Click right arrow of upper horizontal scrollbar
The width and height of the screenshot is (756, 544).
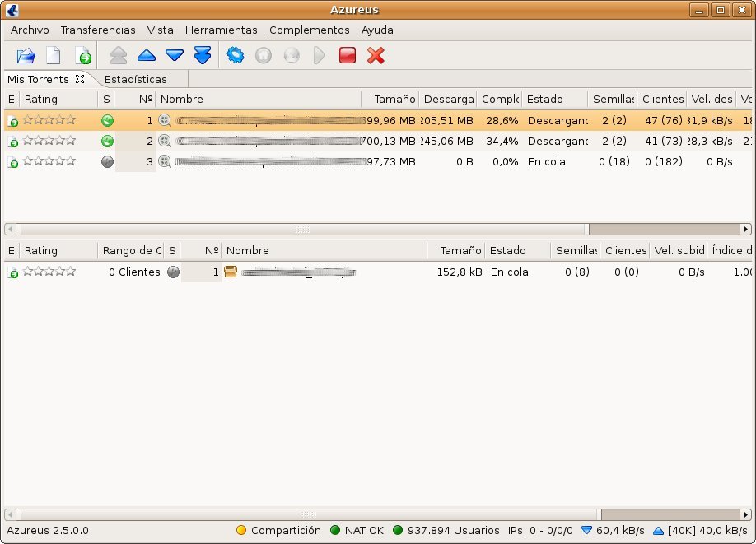[746, 230]
